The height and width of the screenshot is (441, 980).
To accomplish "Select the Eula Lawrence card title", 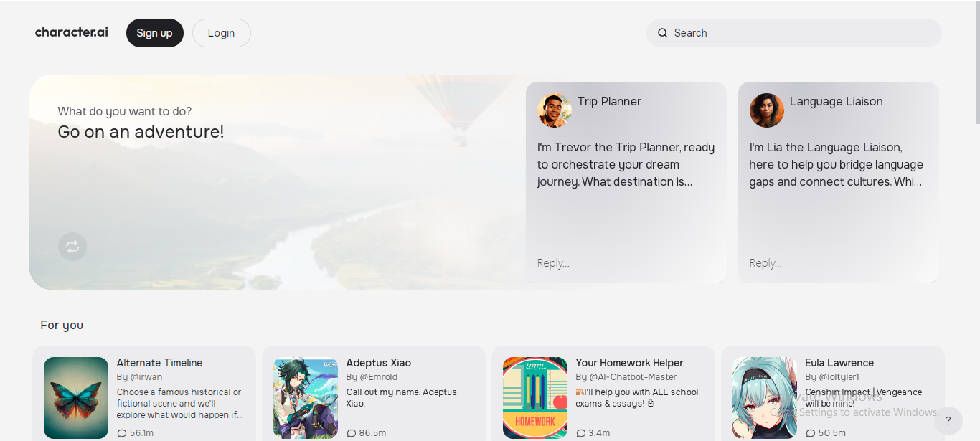I will click(x=839, y=363).
